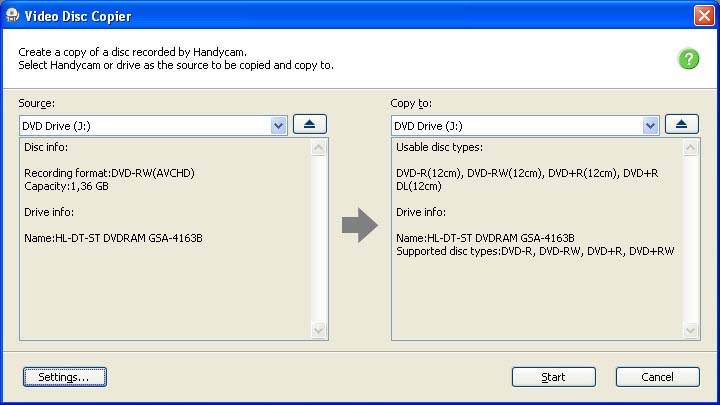Open the green Help question mark
The width and height of the screenshot is (720, 405).
(688, 59)
